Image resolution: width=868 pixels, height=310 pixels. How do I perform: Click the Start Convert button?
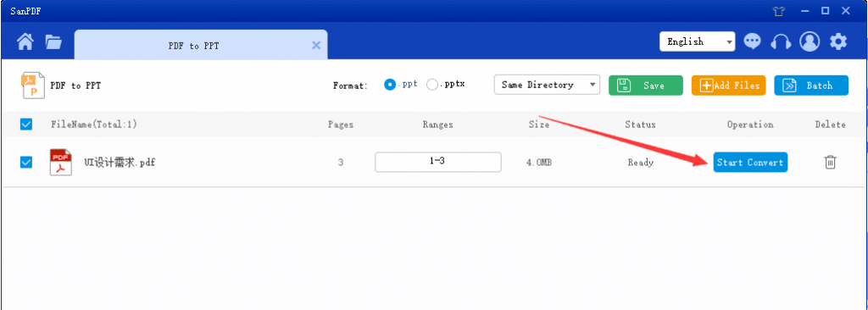coord(750,162)
